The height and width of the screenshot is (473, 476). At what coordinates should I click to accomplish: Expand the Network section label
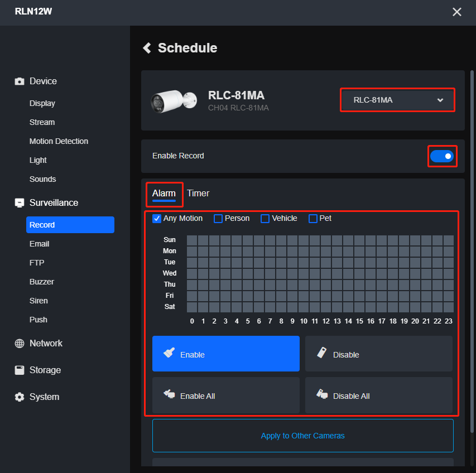coord(46,344)
